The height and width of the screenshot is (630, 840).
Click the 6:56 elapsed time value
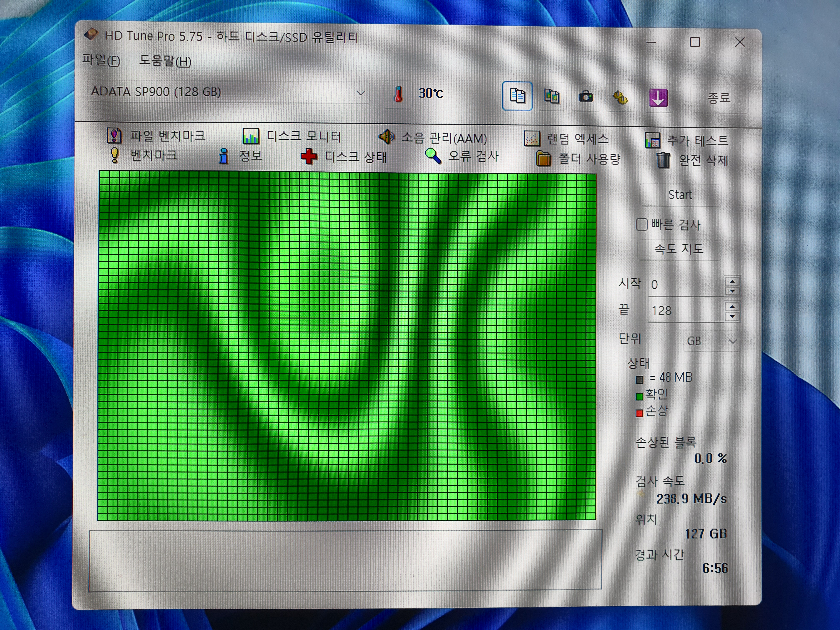(715, 568)
